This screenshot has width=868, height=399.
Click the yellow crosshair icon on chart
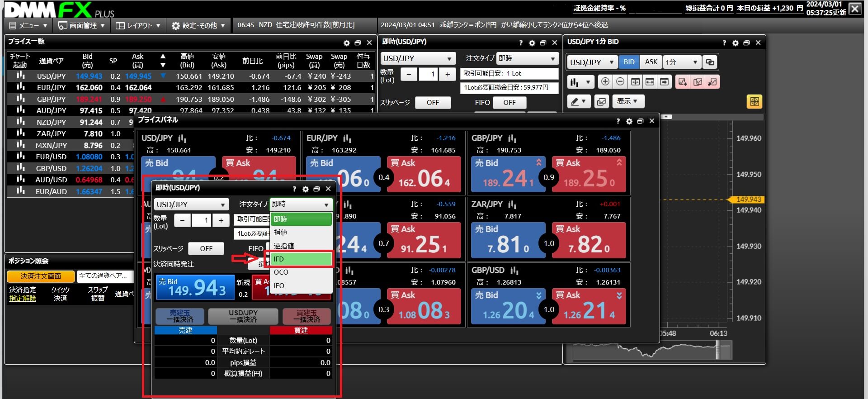click(754, 102)
